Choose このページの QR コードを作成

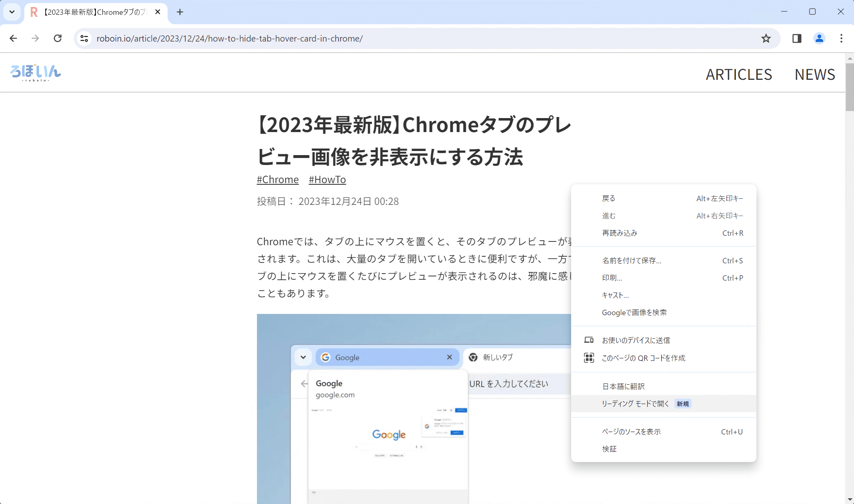point(663,358)
